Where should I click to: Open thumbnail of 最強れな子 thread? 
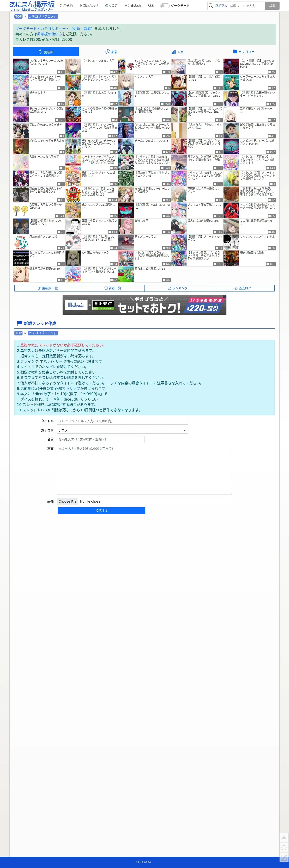[126, 226]
